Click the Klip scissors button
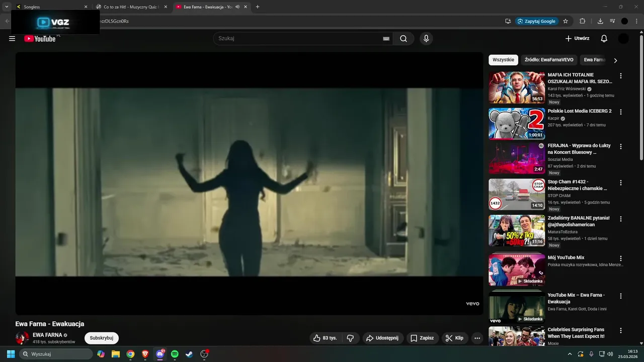The width and height of the screenshot is (644, 362). (x=455, y=338)
